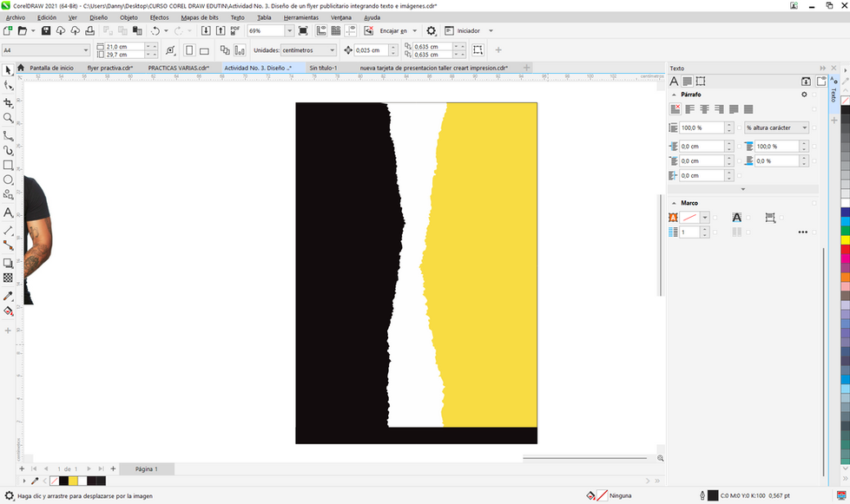Click the Save icon in toolbar
Screen dimensions: 850x504
click(46, 31)
